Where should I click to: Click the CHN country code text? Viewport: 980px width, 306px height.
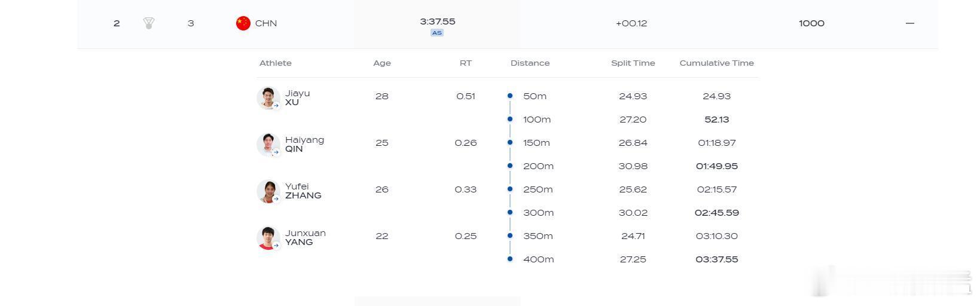coord(266,23)
